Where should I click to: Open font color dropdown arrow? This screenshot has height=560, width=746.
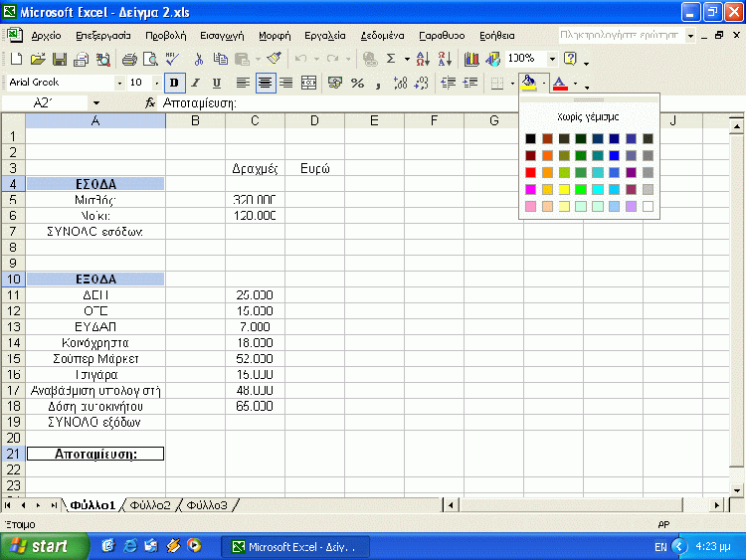tap(575, 84)
